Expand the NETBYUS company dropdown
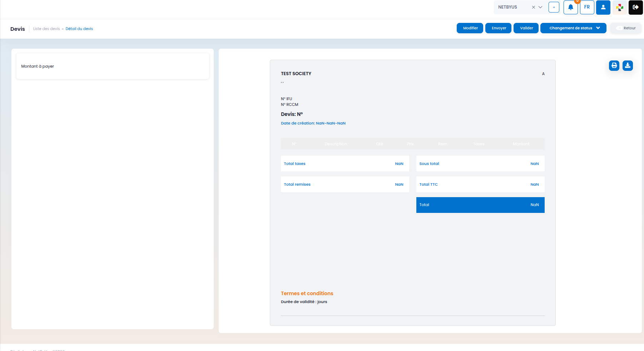 tap(540, 7)
